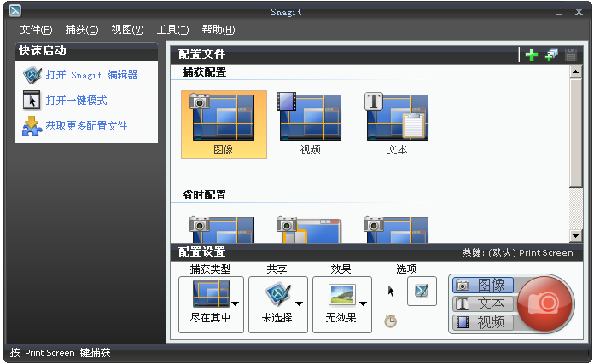Click the puzzle-piece download icon

click(x=32, y=126)
